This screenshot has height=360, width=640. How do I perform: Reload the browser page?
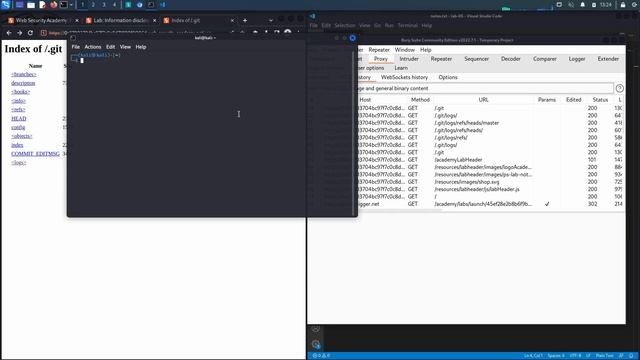click(x=30, y=33)
